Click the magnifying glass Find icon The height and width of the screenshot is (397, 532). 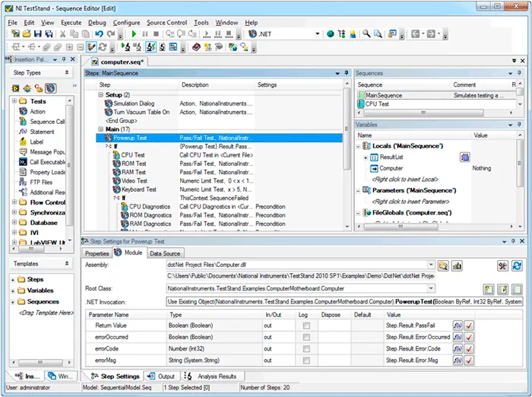tap(366, 33)
